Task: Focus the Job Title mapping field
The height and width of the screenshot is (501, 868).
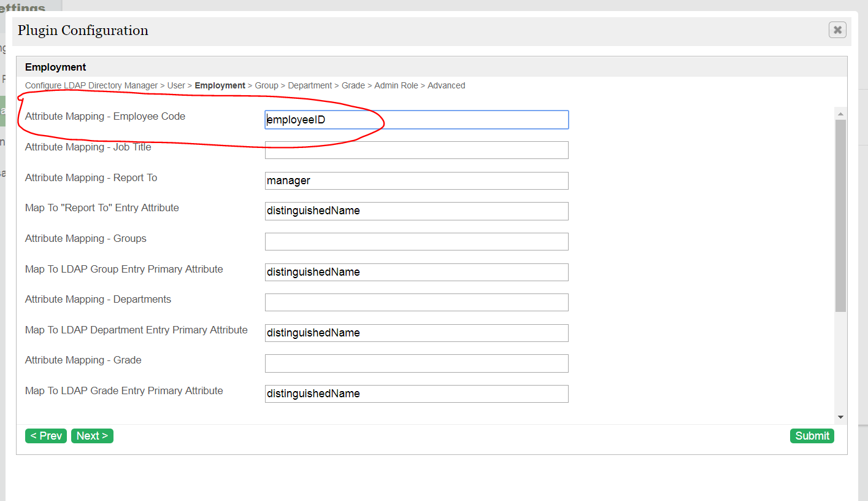Action: pyautogui.click(x=416, y=150)
